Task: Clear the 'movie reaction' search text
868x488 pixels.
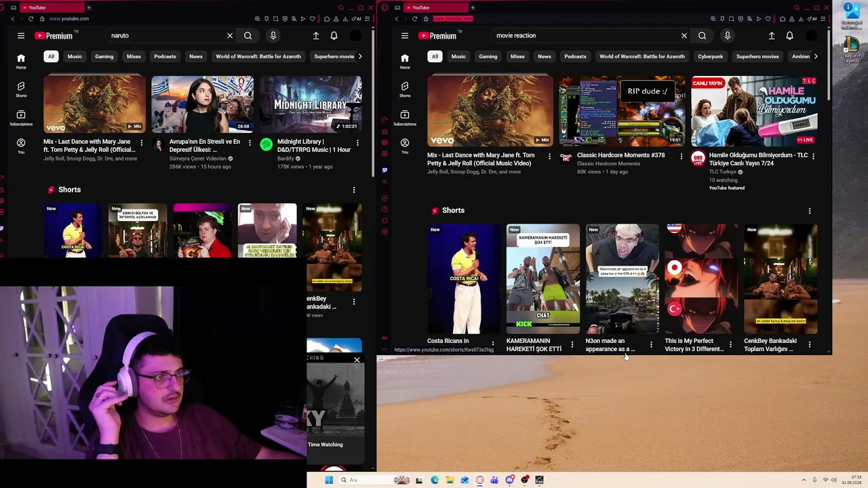Action: [684, 36]
